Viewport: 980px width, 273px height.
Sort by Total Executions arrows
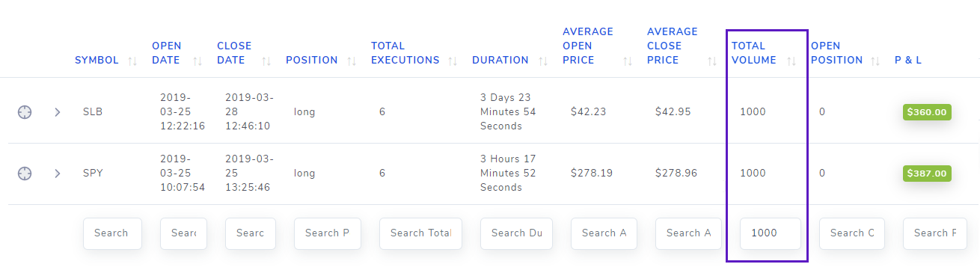point(453,61)
